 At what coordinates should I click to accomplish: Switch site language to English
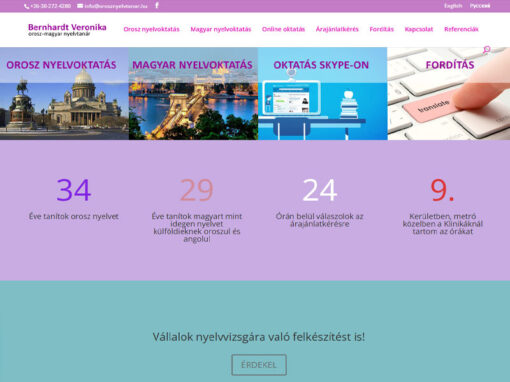click(x=453, y=6)
